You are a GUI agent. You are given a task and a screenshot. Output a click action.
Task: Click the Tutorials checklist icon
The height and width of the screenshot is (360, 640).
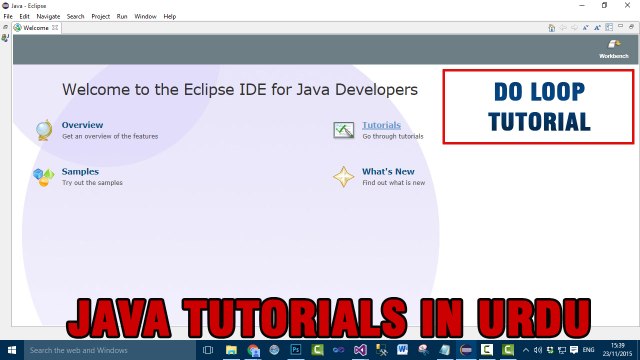[x=343, y=130]
